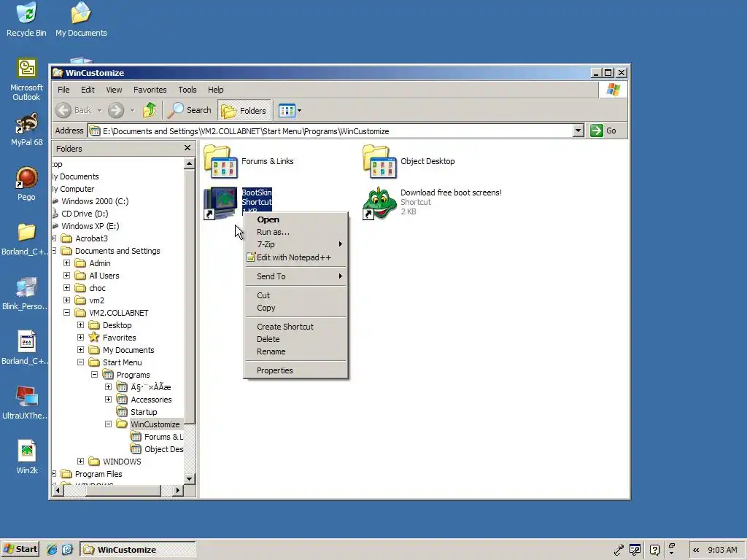Select Download free boot screens shortcut
The height and width of the screenshot is (560, 747).
(379, 203)
